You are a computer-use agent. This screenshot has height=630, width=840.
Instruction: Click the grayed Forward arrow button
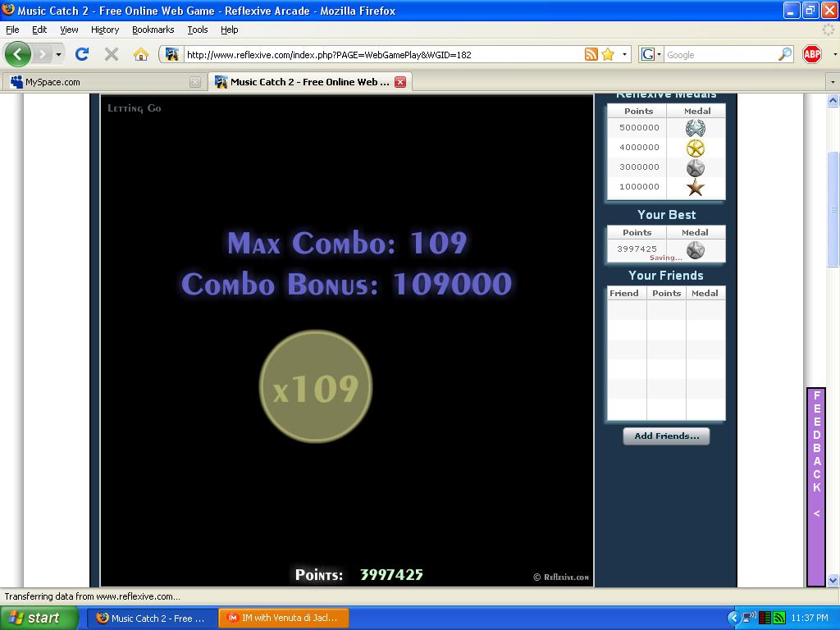pyautogui.click(x=42, y=54)
